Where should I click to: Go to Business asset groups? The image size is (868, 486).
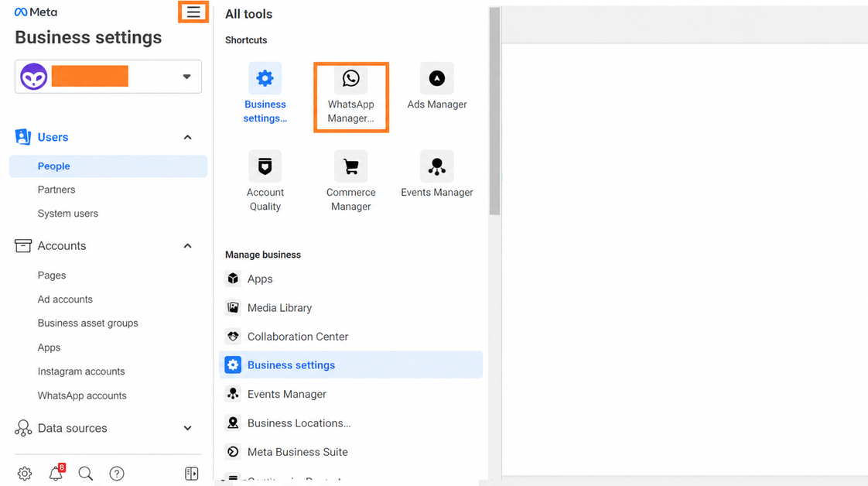click(x=88, y=323)
